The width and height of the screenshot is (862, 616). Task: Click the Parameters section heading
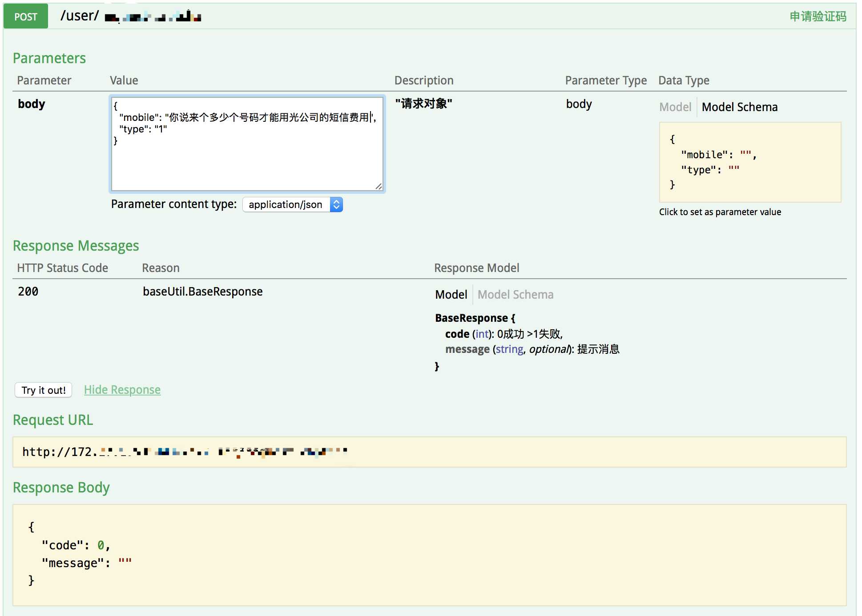tap(49, 58)
